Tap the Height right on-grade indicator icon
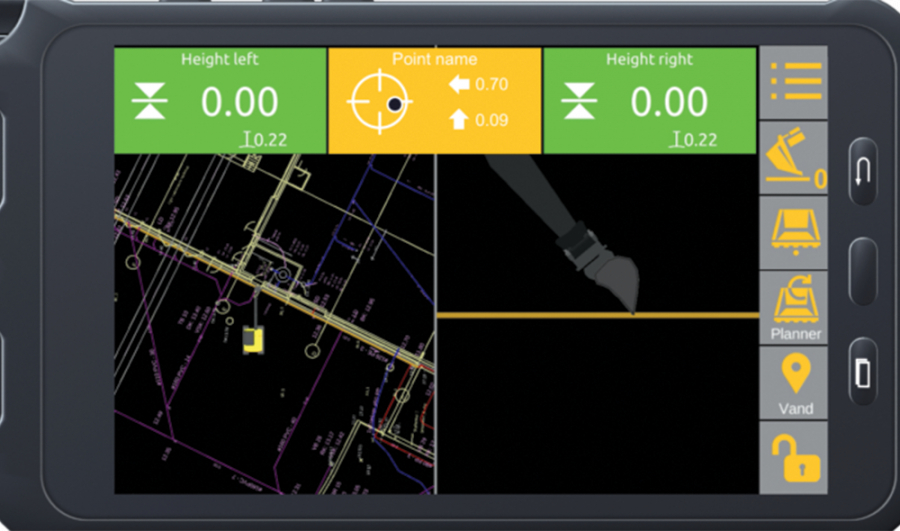Image resolution: width=900 pixels, height=531 pixels. tap(579, 102)
